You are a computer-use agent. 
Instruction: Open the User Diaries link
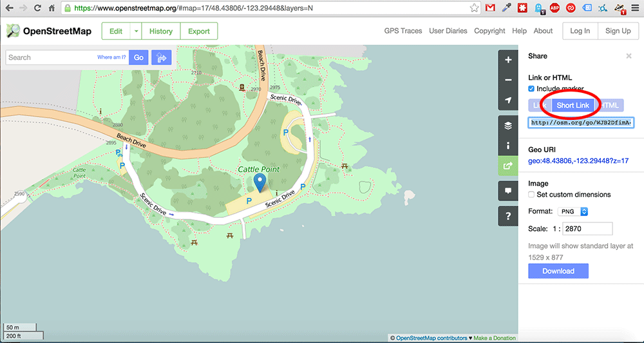(x=448, y=31)
